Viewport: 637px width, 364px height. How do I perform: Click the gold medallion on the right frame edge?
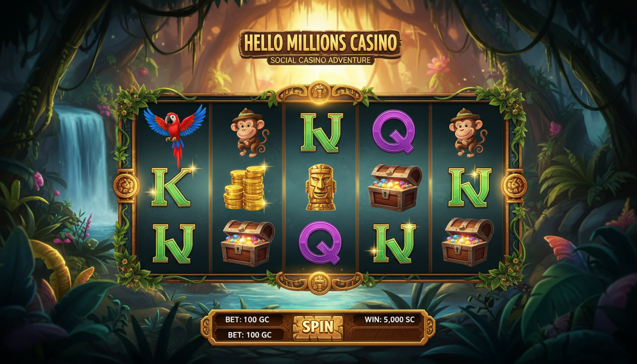pos(514,185)
